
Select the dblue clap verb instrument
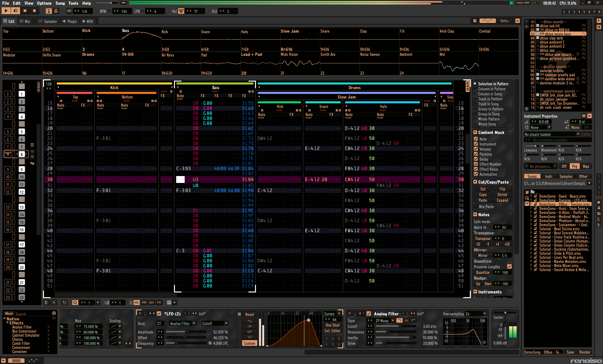551,38
